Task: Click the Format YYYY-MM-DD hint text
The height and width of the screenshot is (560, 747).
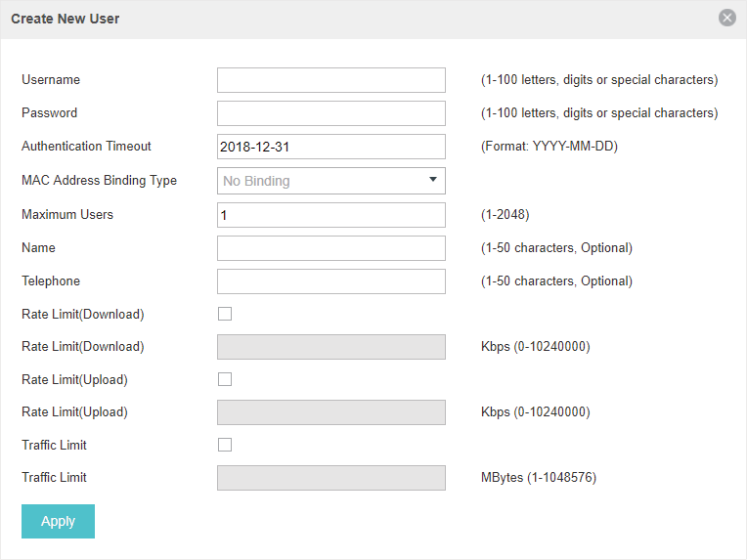Action: click(x=549, y=147)
